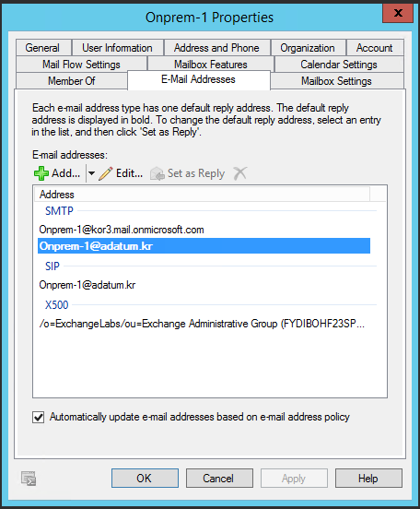Select the X500 ExchangeLabs address entry
This screenshot has width=420, height=509.
(x=204, y=324)
